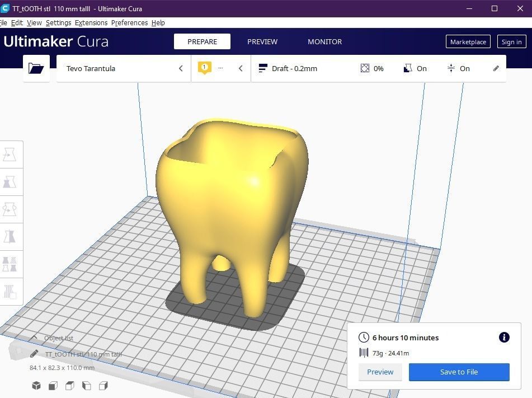Click the filament usage barcode icon
This screenshot has height=398, width=532.
[364, 353]
